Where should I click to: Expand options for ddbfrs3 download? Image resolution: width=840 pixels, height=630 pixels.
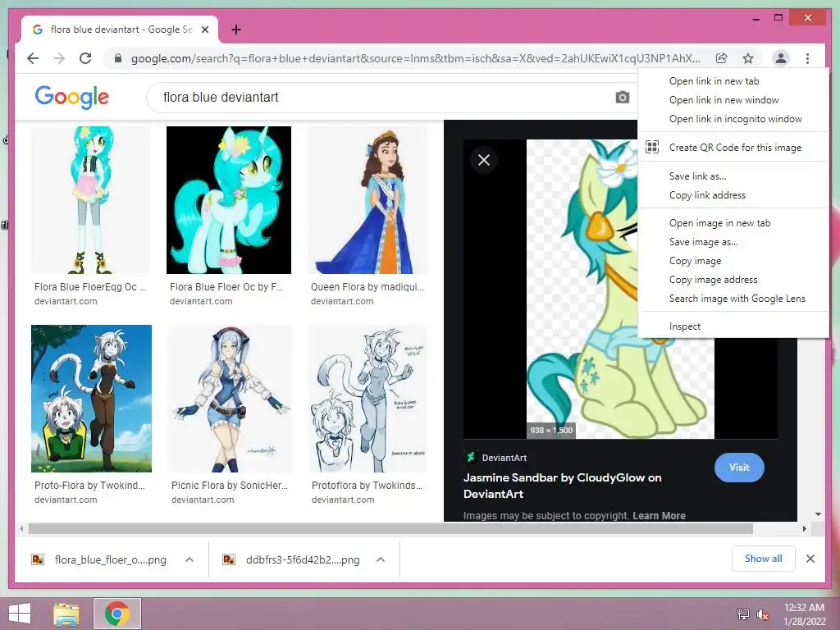pyautogui.click(x=381, y=559)
